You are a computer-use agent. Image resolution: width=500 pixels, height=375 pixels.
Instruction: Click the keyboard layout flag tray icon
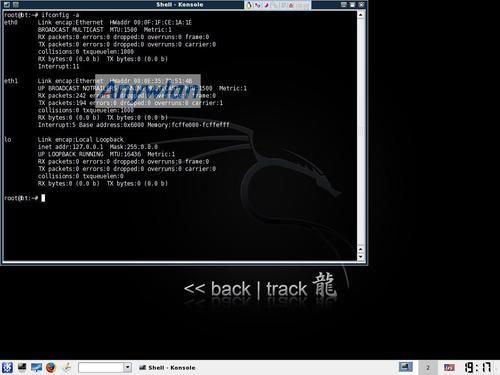(x=449, y=368)
